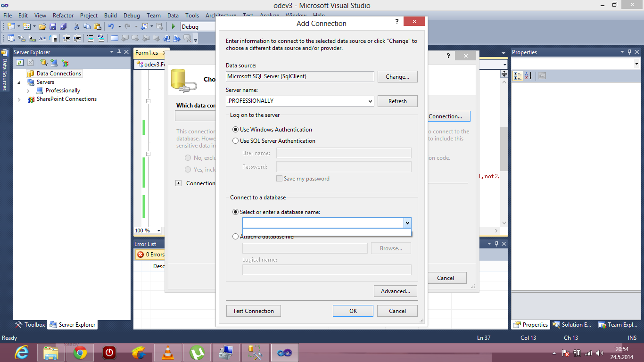
Task: Open File Explorer from the taskbar
Action: point(50,352)
